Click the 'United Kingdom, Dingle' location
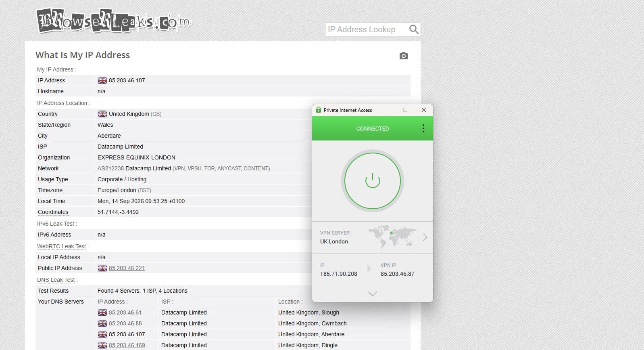Viewport: 644px width, 350px height. (x=308, y=345)
